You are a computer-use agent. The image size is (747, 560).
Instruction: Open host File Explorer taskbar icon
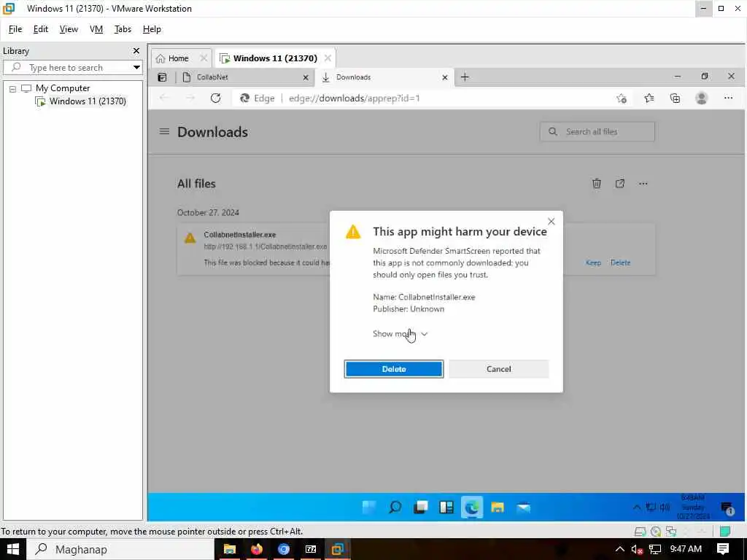pyautogui.click(x=230, y=549)
